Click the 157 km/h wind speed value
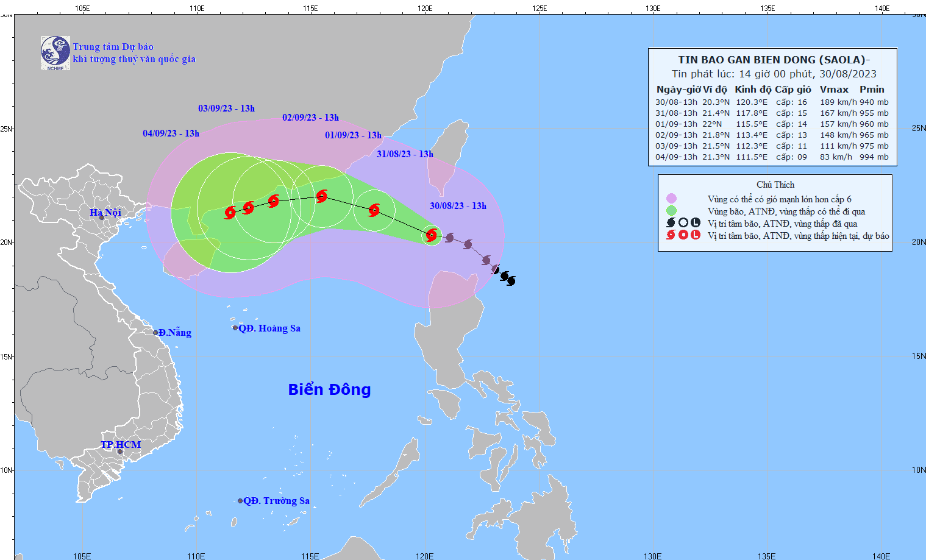The width and height of the screenshot is (926, 560). click(x=838, y=124)
